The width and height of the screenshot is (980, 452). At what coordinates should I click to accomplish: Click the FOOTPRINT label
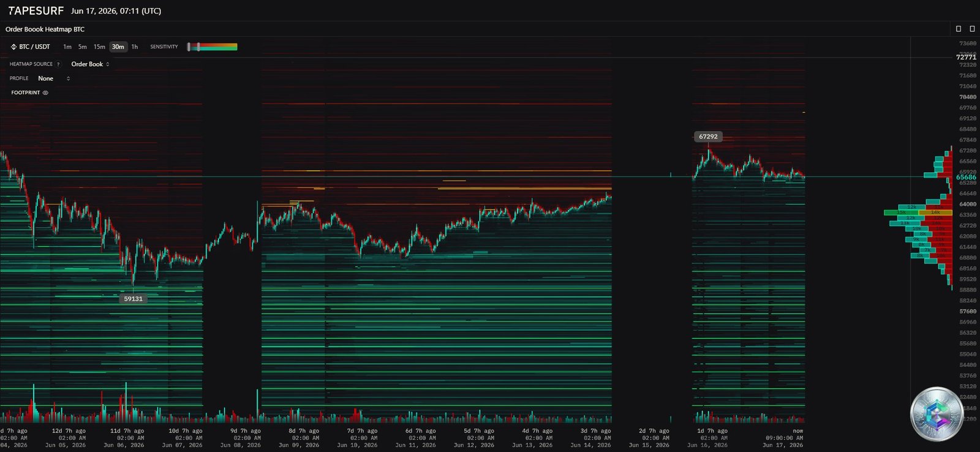(x=26, y=92)
